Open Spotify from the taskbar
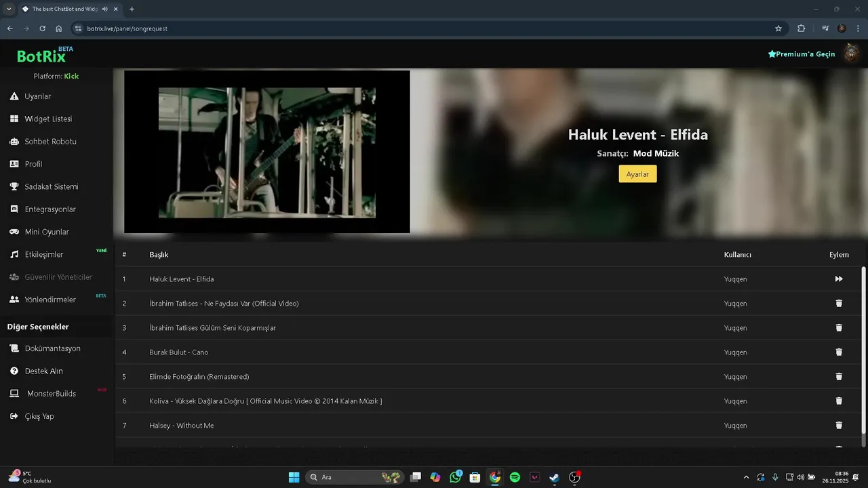This screenshot has width=868, height=488. tap(515, 477)
